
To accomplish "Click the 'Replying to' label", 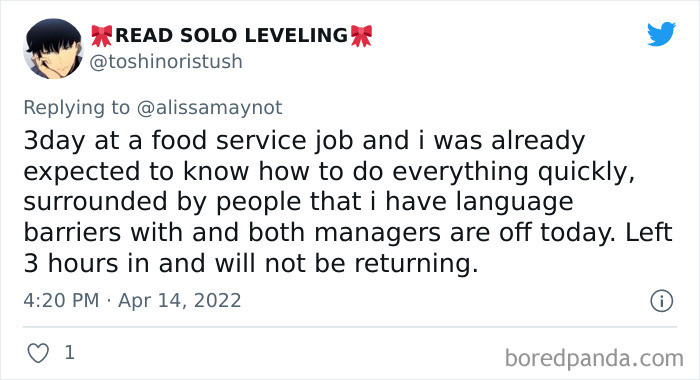I will [x=77, y=108].
